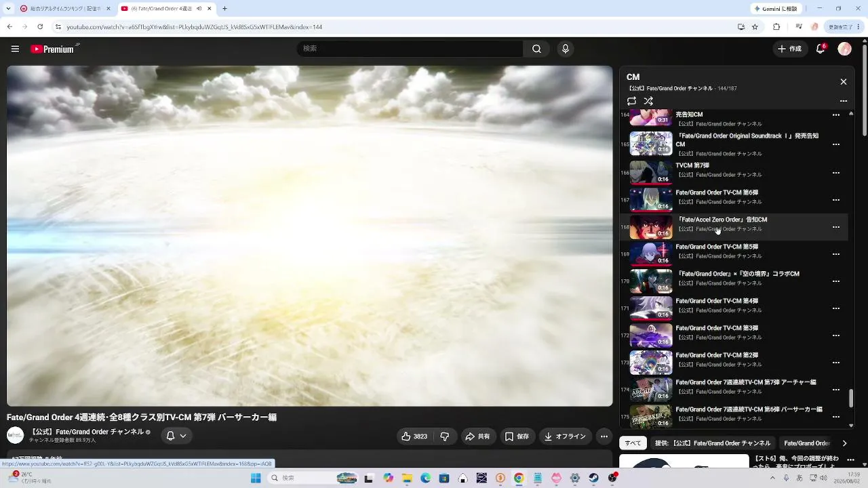
Task: Click the playlist panel scrollbar thumb
Action: [x=852, y=398]
